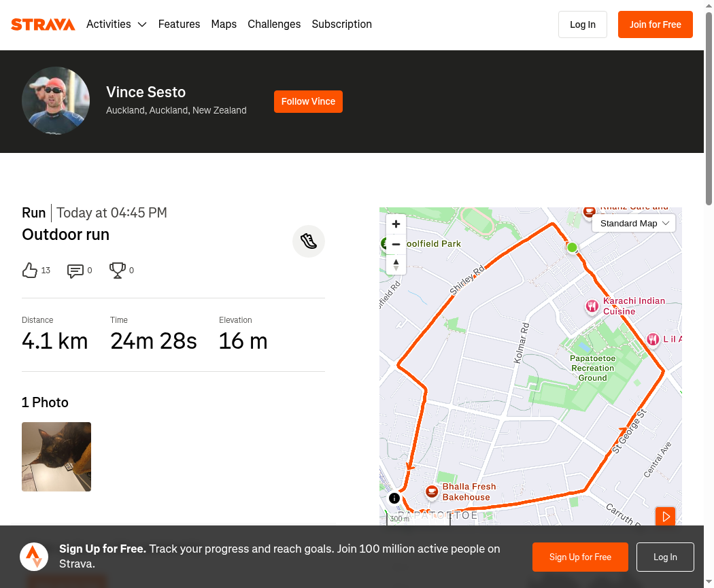Click Karachi Indian Cuisine restaurant marker
The height and width of the screenshot is (588, 714).
(592, 306)
